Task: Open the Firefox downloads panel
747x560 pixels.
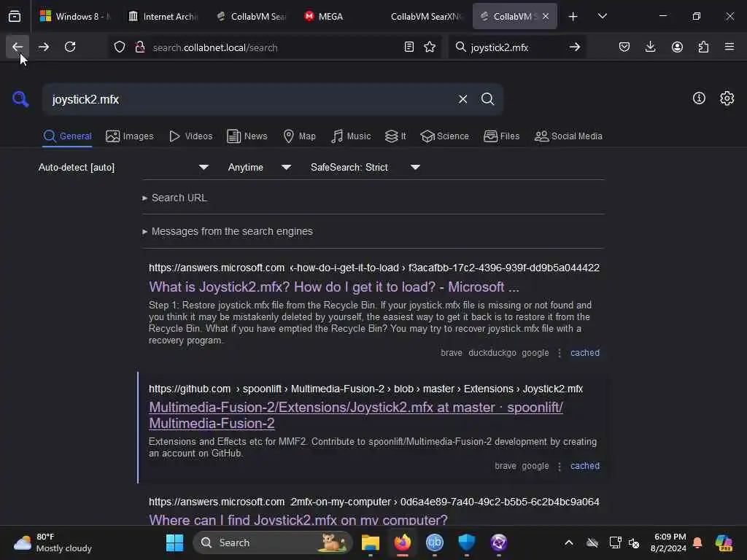Action: click(650, 47)
